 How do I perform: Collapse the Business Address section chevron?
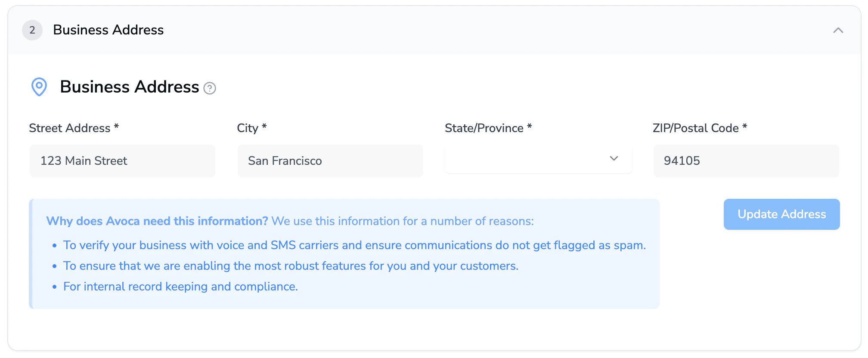pyautogui.click(x=838, y=30)
